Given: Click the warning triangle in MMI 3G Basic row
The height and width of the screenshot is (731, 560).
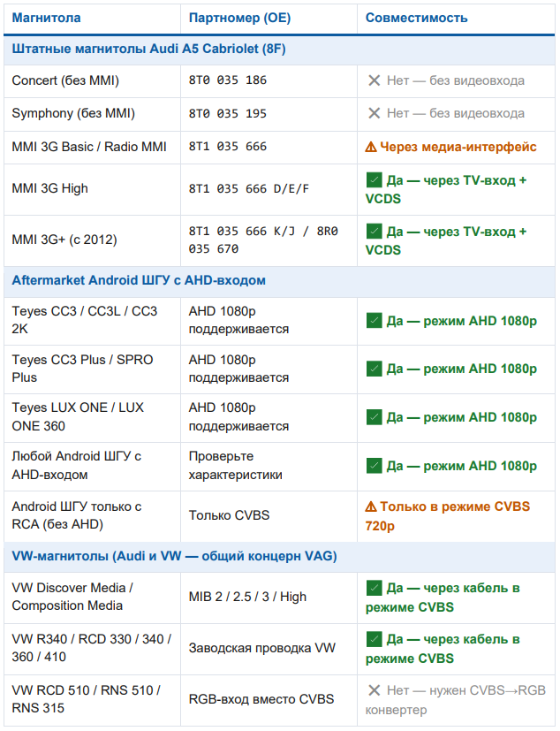Looking at the screenshot, I should (371, 147).
